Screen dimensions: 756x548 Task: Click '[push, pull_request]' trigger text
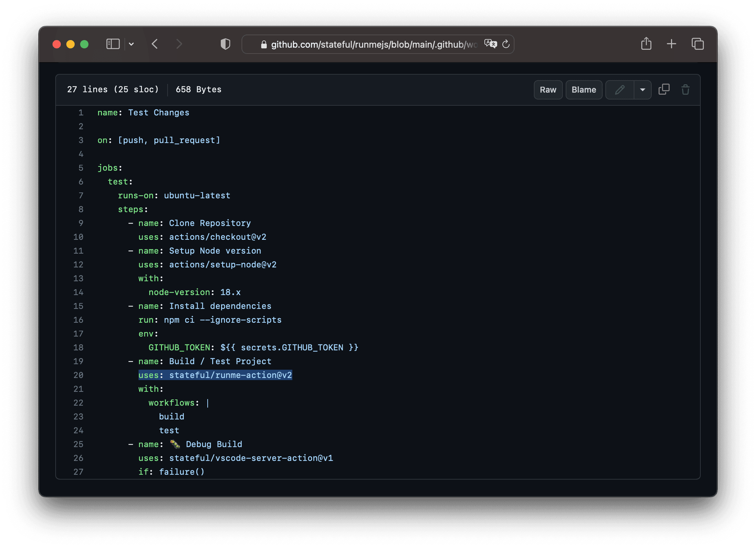[169, 140]
